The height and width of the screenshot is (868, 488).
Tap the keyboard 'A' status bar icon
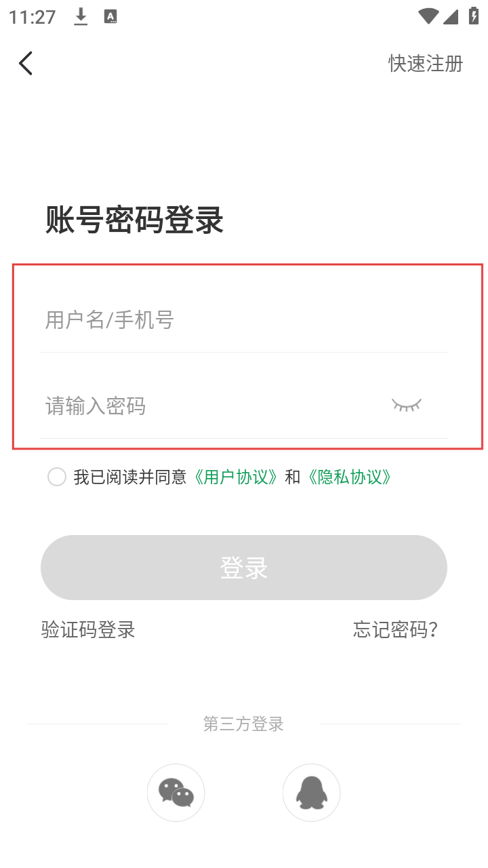[x=110, y=17]
